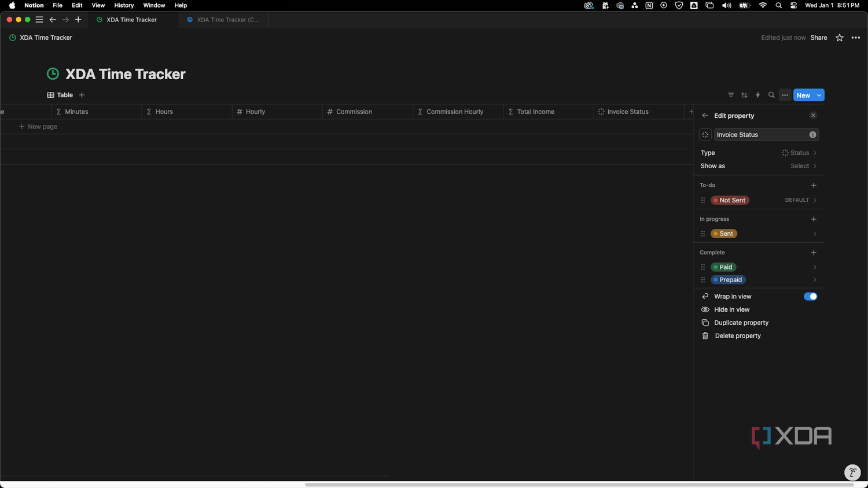Go forward with the right arrow
This screenshot has width=868, height=488.
pyautogui.click(x=65, y=20)
